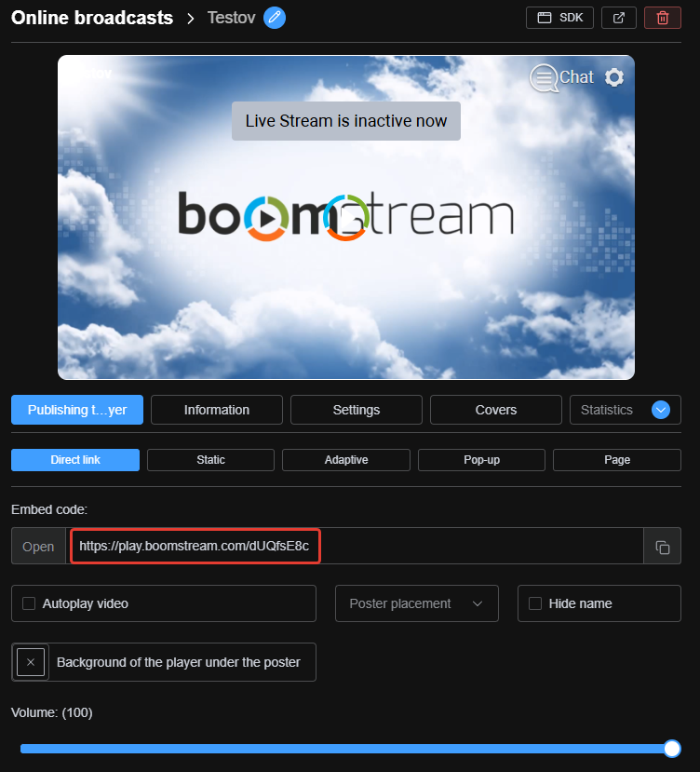Enable the Autoplay video checkbox

[x=29, y=603]
